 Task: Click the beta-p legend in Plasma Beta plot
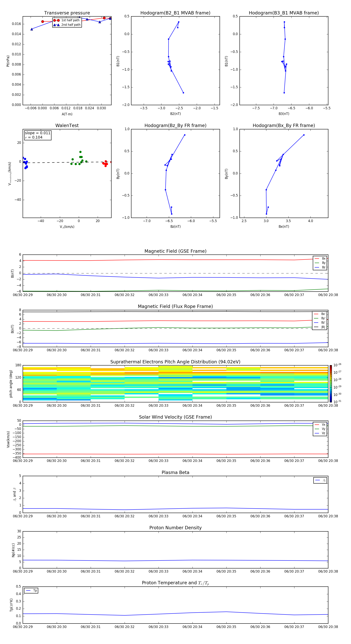pos(320,480)
